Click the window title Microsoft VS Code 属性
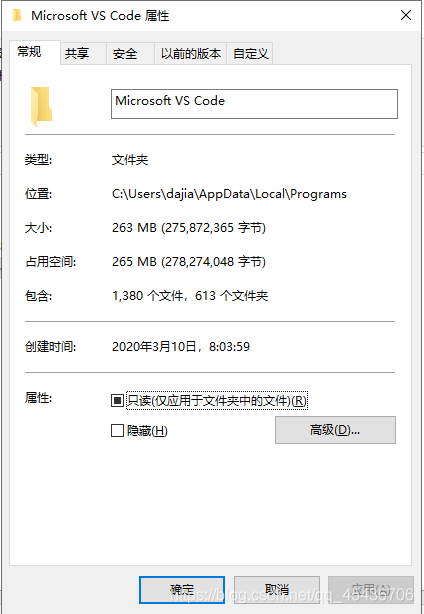Image resolution: width=424 pixels, height=614 pixels. click(x=100, y=16)
